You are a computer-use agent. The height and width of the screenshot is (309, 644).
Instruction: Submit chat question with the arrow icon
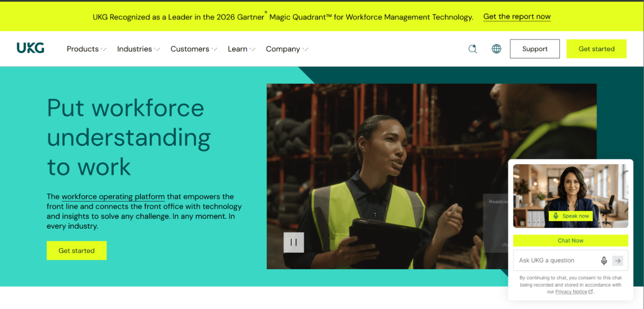point(618,260)
